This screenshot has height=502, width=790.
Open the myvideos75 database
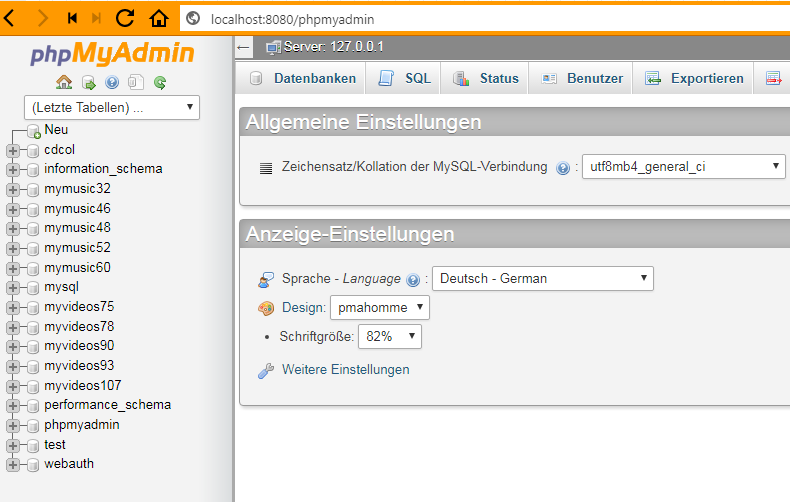tap(79, 307)
